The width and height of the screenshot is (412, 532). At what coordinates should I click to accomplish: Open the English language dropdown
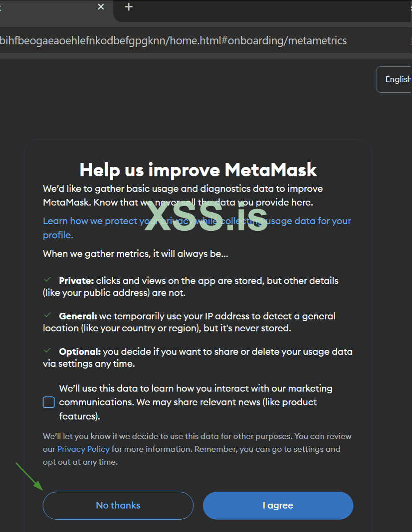tap(394, 79)
